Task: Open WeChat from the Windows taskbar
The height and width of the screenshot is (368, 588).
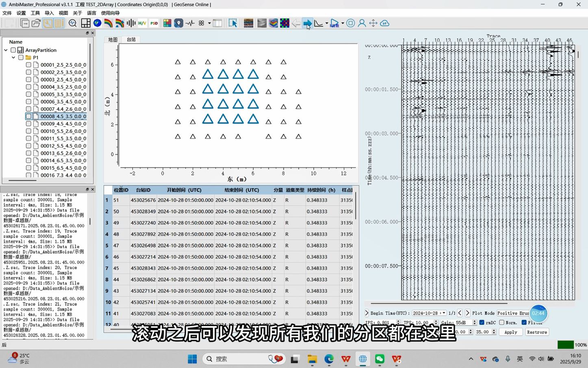Action: click(x=380, y=359)
